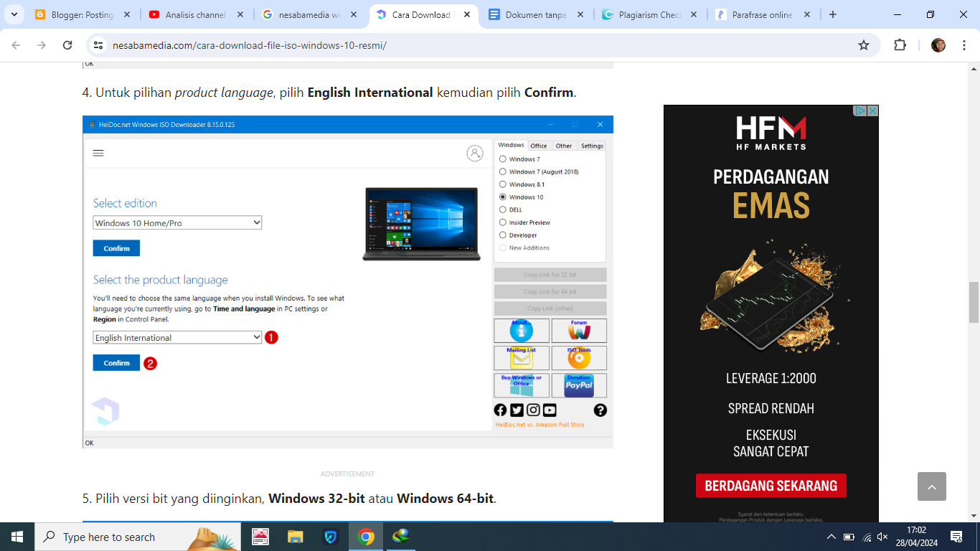The image size is (980, 551).
Task: Click the Forum icon tile
Action: (x=579, y=331)
